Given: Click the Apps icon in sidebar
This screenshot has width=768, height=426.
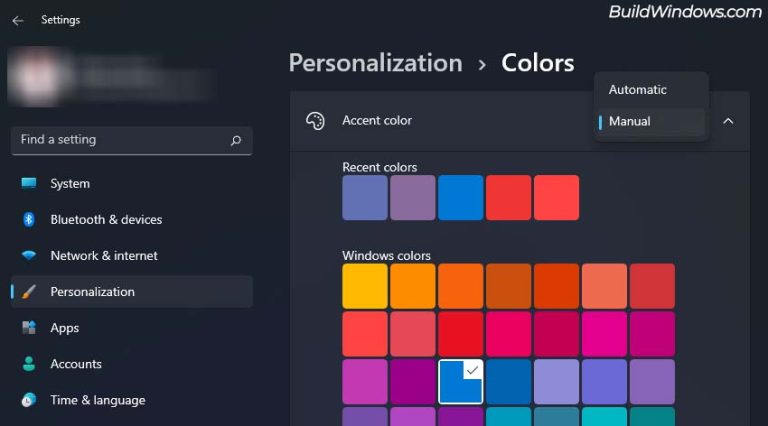Looking at the screenshot, I should pos(29,328).
